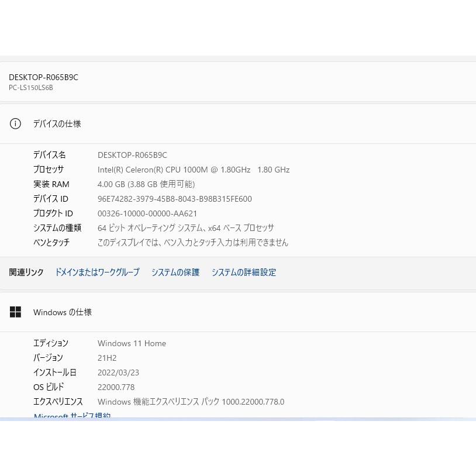Screen dimensions: 476x476
Task: Click the バージョン label
Action: [49, 358]
